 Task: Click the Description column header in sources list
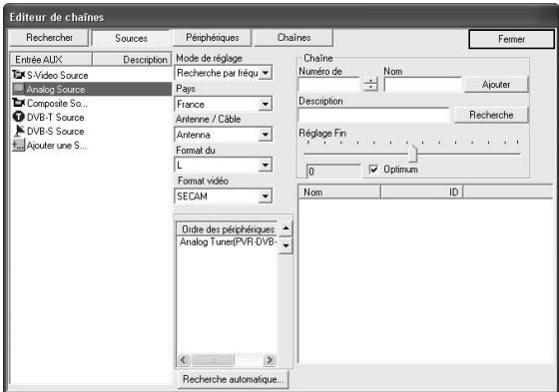[132, 60]
